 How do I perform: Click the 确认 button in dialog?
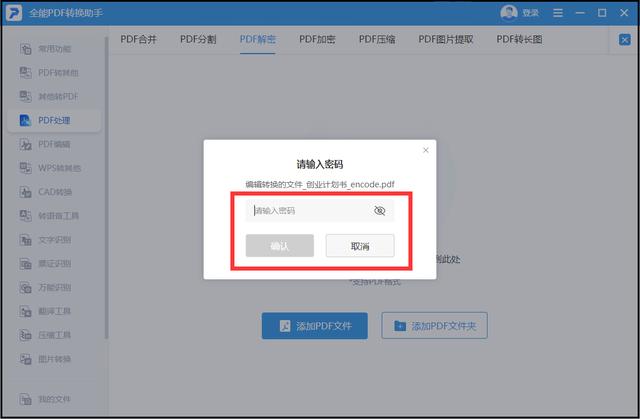280,246
